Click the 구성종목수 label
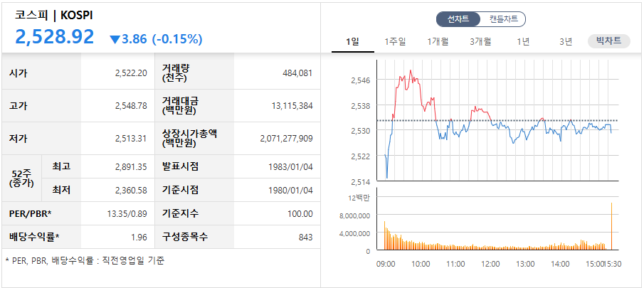The height and width of the screenshot is (288, 644). (x=185, y=237)
